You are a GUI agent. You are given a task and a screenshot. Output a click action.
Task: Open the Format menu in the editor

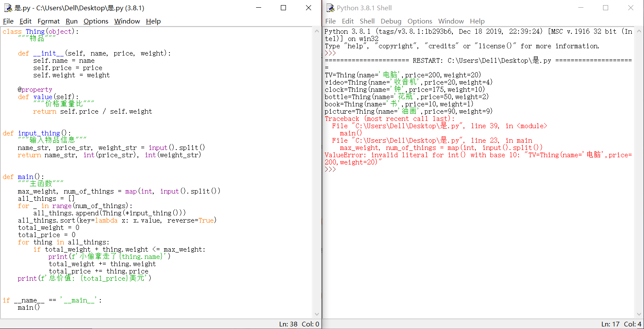pyautogui.click(x=49, y=21)
